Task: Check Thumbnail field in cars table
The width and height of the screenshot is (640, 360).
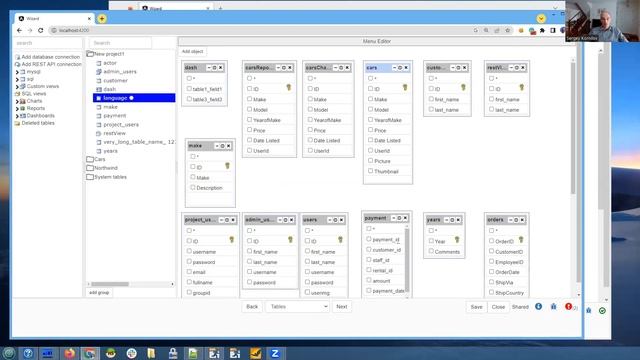Action: 371,171
